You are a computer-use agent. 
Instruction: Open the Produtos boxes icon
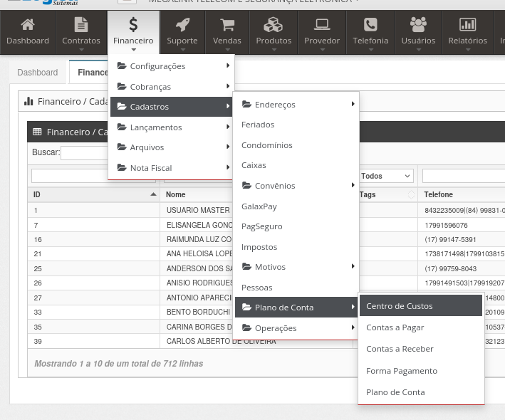[273, 24]
